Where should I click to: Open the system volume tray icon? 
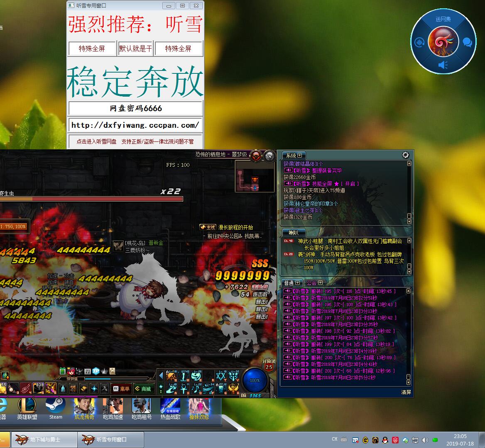(x=425, y=440)
